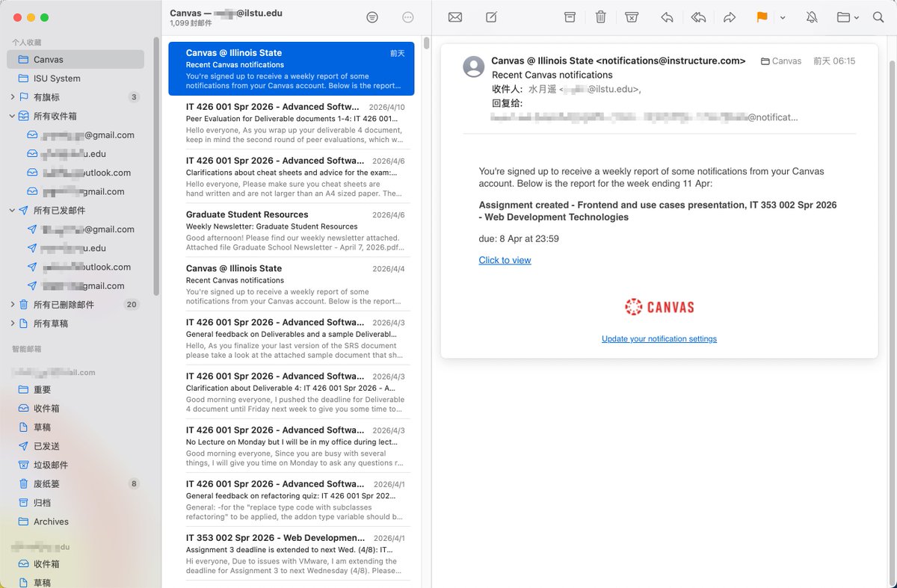Open General feedback on Deliverables email

(x=292, y=338)
